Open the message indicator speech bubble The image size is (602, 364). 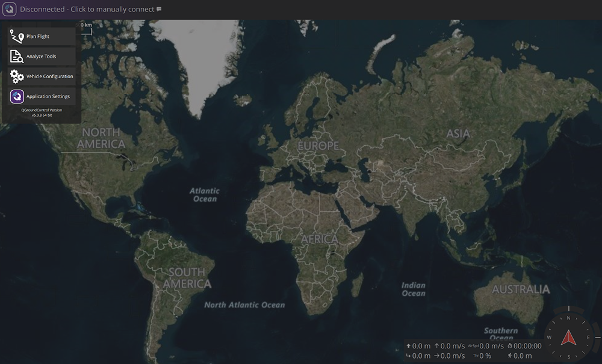[159, 10]
